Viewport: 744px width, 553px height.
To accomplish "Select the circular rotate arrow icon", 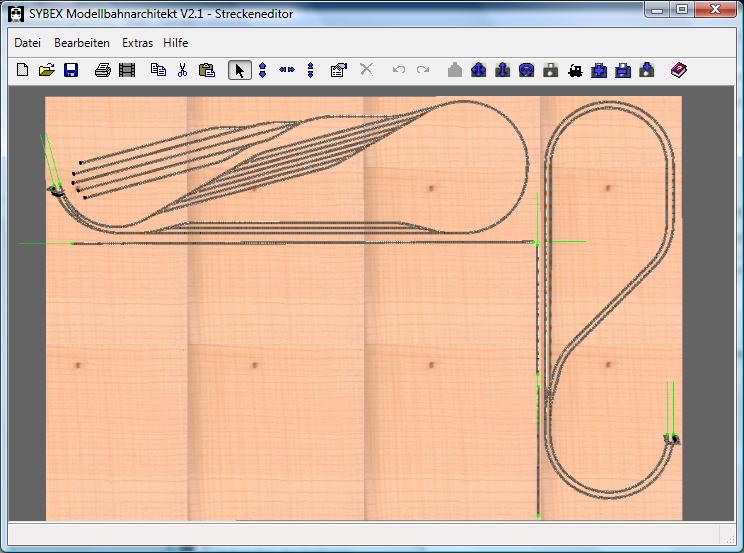I will [526, 70].
